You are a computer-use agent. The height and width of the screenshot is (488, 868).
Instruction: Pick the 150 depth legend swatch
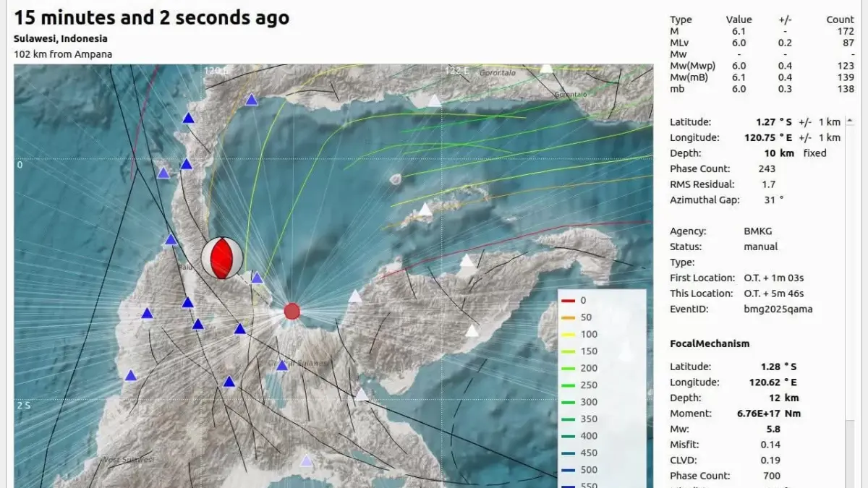click(568, 351)
